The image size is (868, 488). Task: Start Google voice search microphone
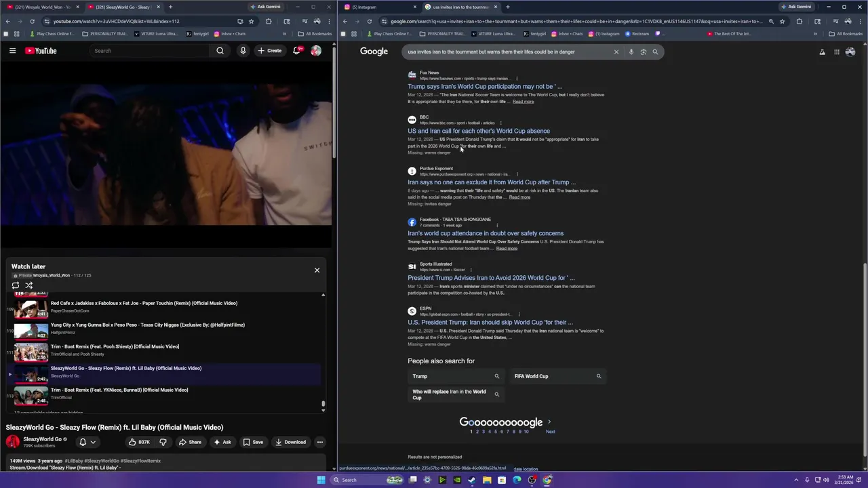631,52
